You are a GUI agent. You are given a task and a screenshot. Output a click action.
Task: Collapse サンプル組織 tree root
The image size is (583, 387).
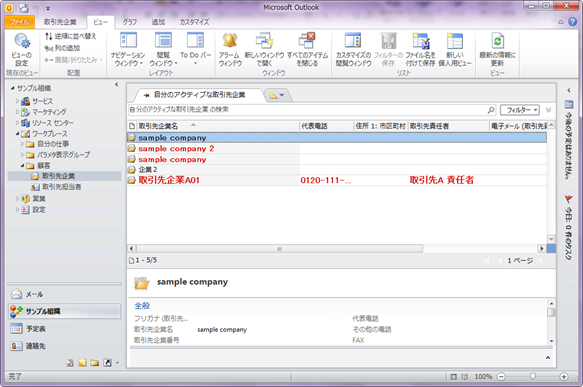[x=13, y=88]
